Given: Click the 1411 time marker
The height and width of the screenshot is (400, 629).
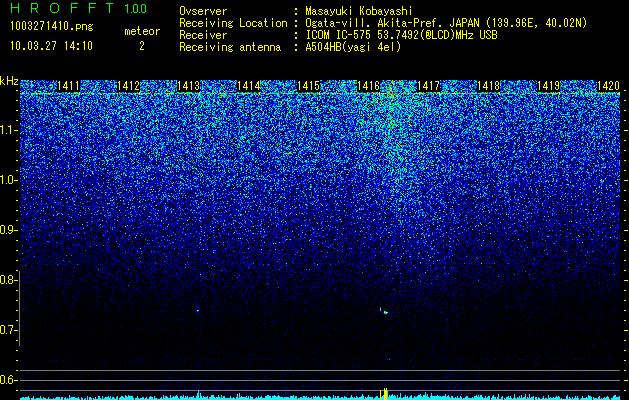Looking at the screenshot, I should 69,86.
